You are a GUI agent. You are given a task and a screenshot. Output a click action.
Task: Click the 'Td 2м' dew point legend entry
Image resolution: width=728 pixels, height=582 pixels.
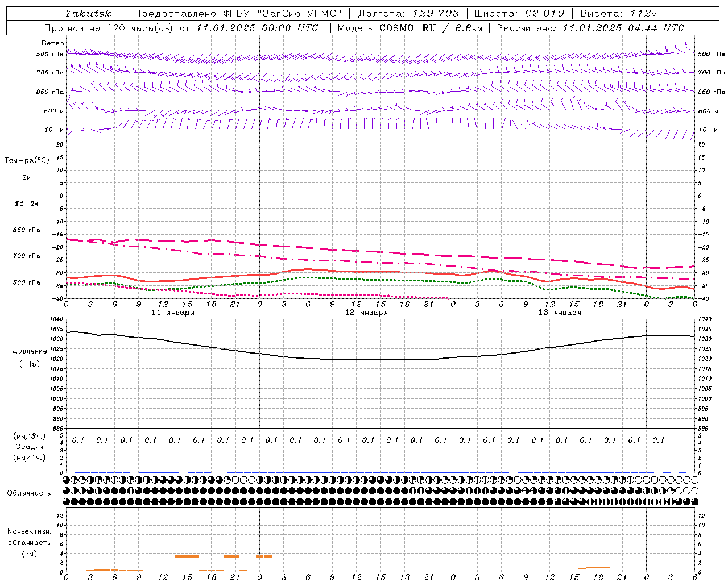click(27, 203)
